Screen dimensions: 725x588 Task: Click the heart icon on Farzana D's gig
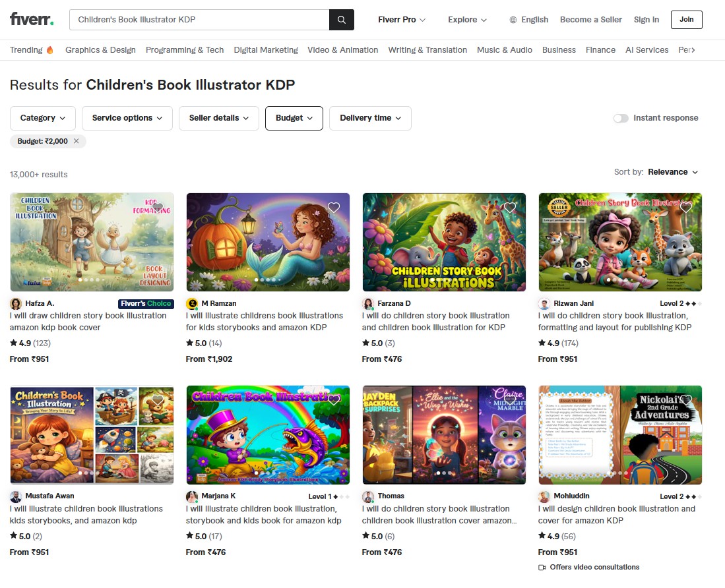(509, 207)
